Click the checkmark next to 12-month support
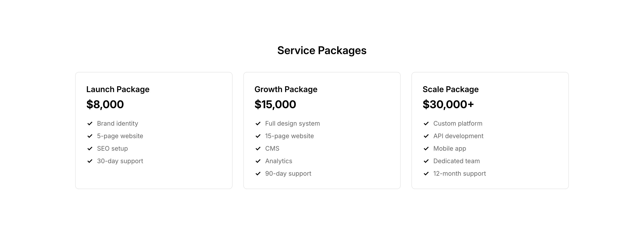Screen dimensions: 644x232 (426, 173)
